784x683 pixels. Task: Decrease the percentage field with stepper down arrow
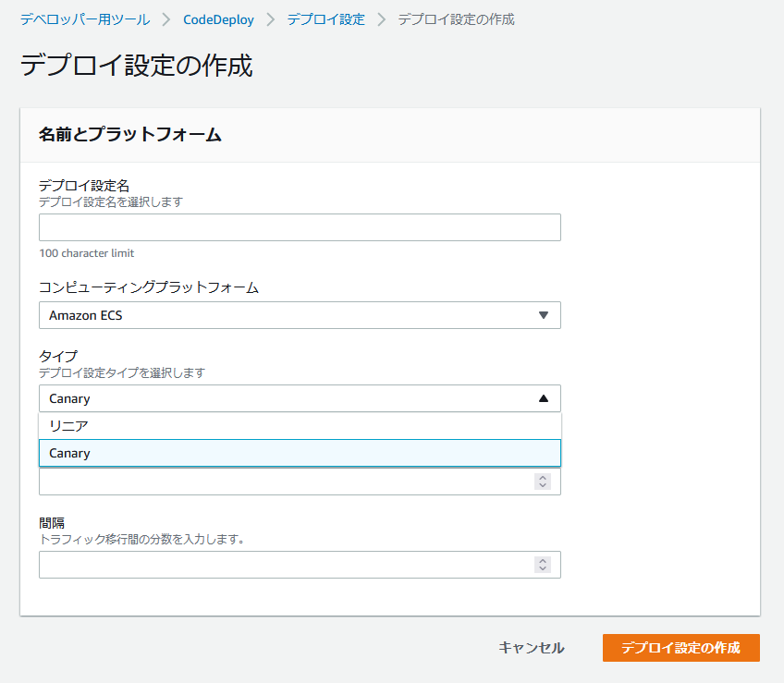point(543,485)
